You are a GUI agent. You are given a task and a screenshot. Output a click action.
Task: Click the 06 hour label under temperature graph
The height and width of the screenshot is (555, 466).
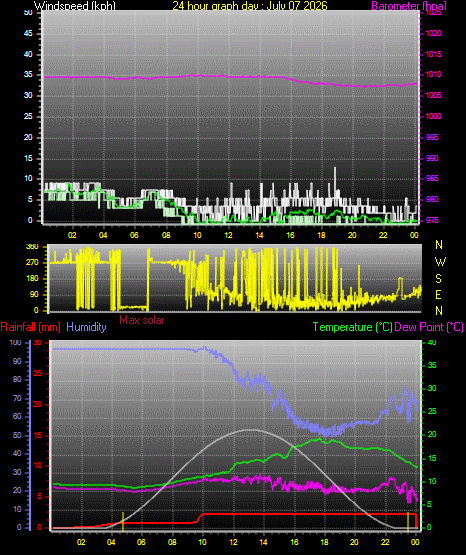click(x=141, y=542)
